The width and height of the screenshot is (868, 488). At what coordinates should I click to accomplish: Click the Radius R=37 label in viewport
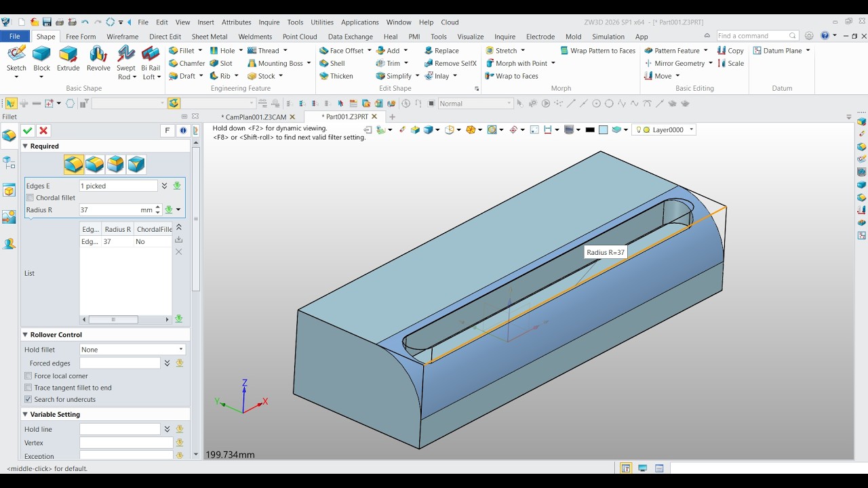(606, 252)
